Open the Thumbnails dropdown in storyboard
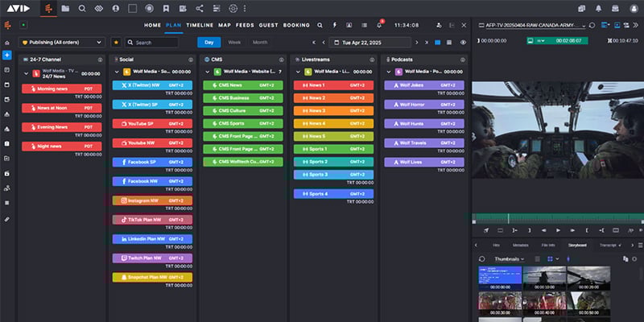Image resolution: width=644 pixels, height=322 pixels. click(510, 259)
